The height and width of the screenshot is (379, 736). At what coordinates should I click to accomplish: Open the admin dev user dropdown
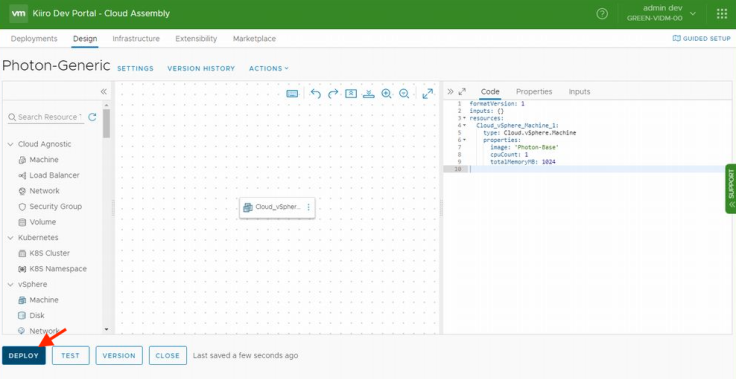click(x=661, y=14)
